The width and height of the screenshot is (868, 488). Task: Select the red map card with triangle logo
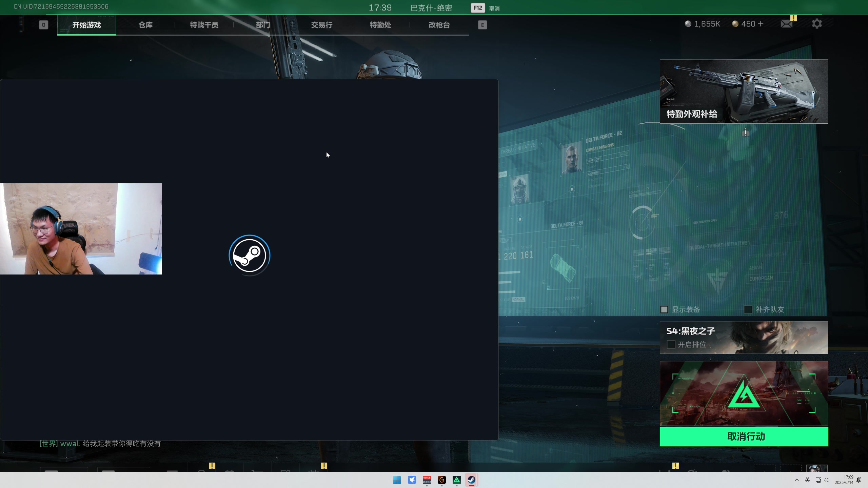tap(744, 393)
